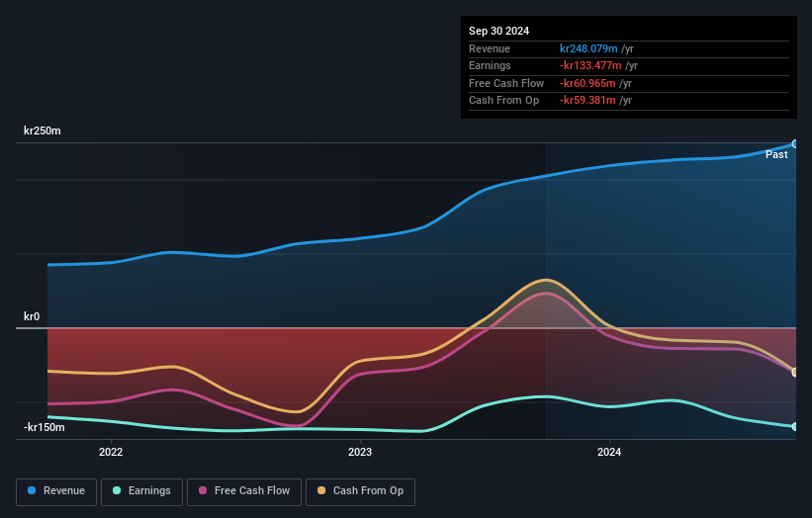Image resolution: width=812 pixels, height=518 pixels.
Task: Click the -kr60.965m free cash flow value
Action: (587, 83)
